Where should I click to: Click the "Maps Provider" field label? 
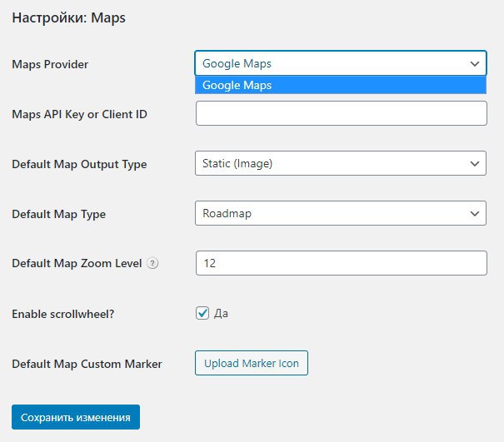click(50, 65)
